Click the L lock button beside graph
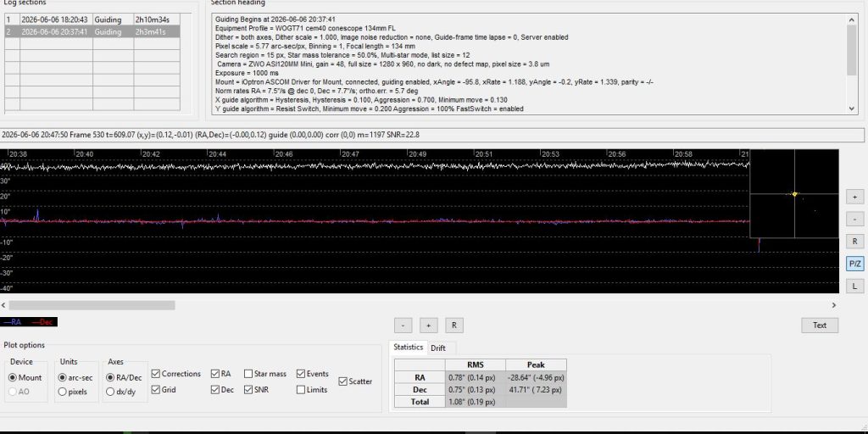 pos(854,287)
